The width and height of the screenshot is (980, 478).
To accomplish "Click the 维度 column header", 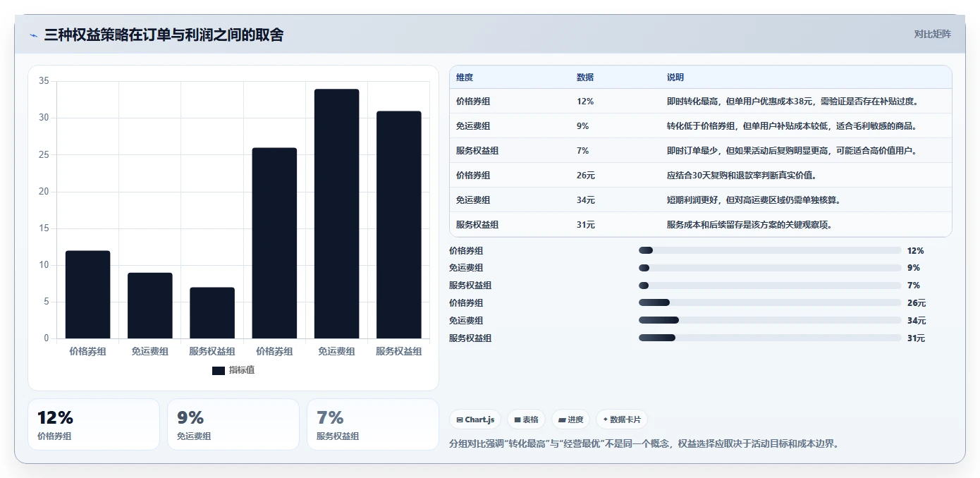I will [x=465, y=78].
